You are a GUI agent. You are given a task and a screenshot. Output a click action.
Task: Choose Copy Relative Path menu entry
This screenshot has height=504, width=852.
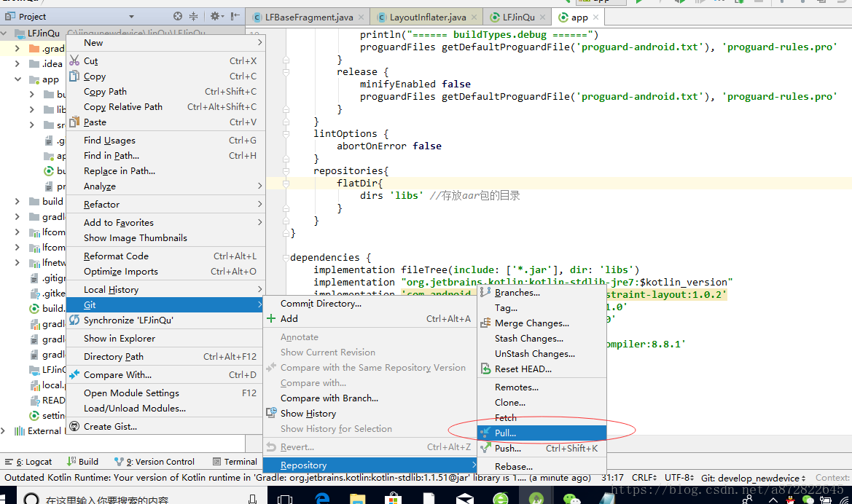tap(165, 106)
